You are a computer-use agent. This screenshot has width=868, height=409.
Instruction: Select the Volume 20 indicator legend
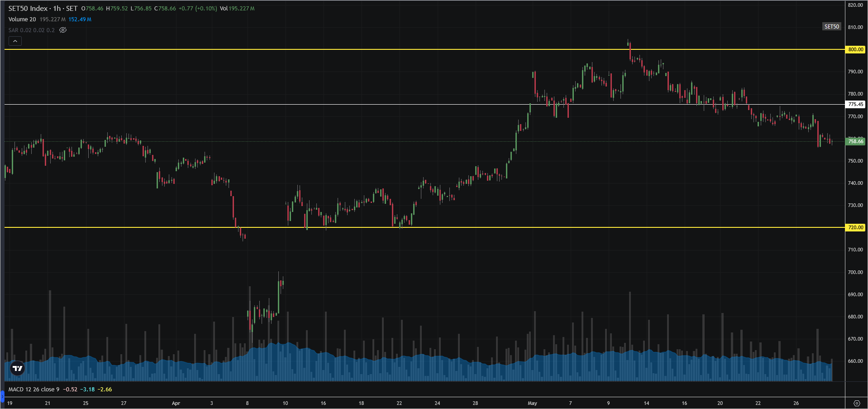click(x=22, y=19)
